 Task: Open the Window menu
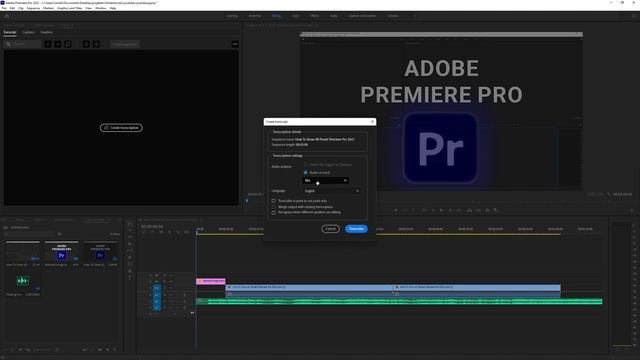point(100,8)
